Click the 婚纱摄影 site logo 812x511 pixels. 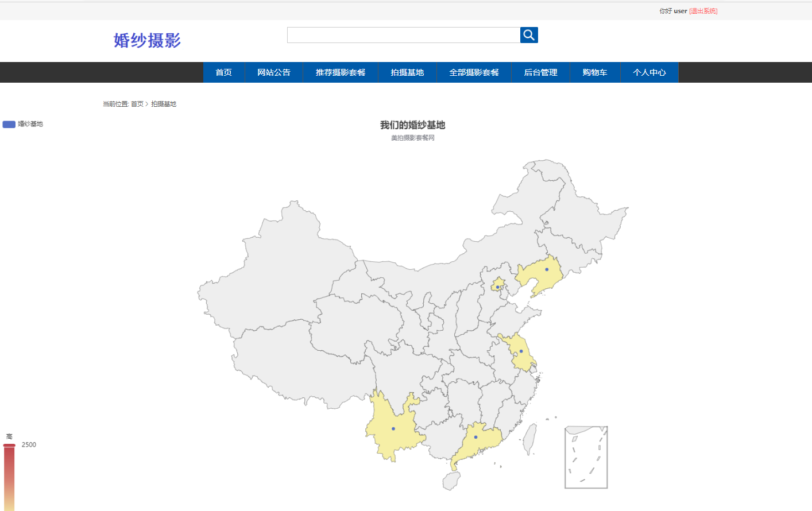click(x=145, y=41)
